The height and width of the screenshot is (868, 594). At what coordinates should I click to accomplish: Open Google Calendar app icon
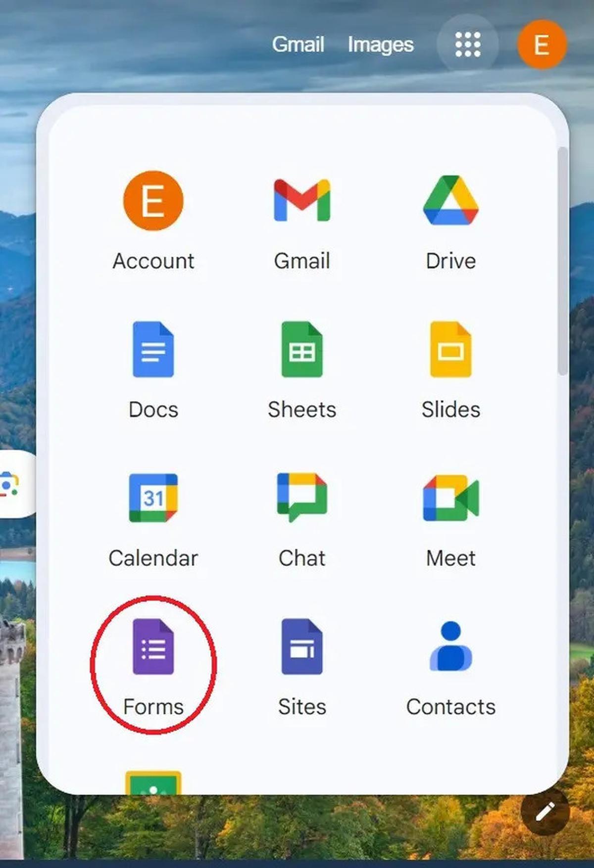(x=153, y=498)
